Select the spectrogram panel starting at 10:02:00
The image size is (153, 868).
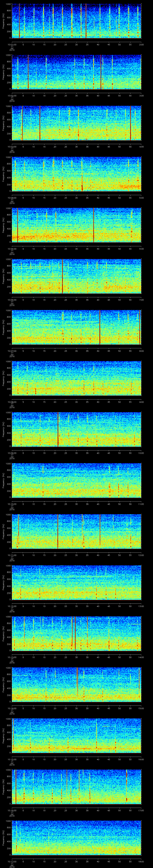[x=77, y=72]
